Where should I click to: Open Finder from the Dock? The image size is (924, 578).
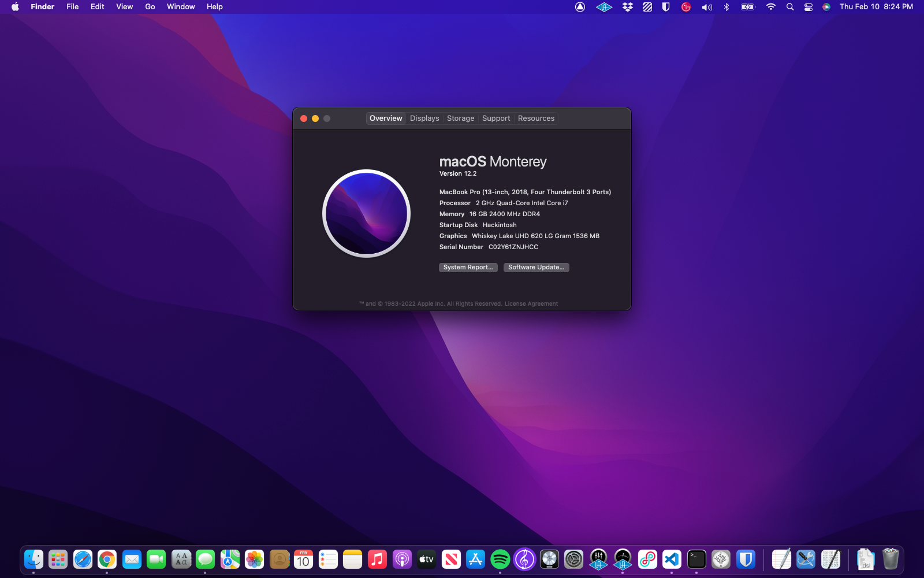[33, 559]
